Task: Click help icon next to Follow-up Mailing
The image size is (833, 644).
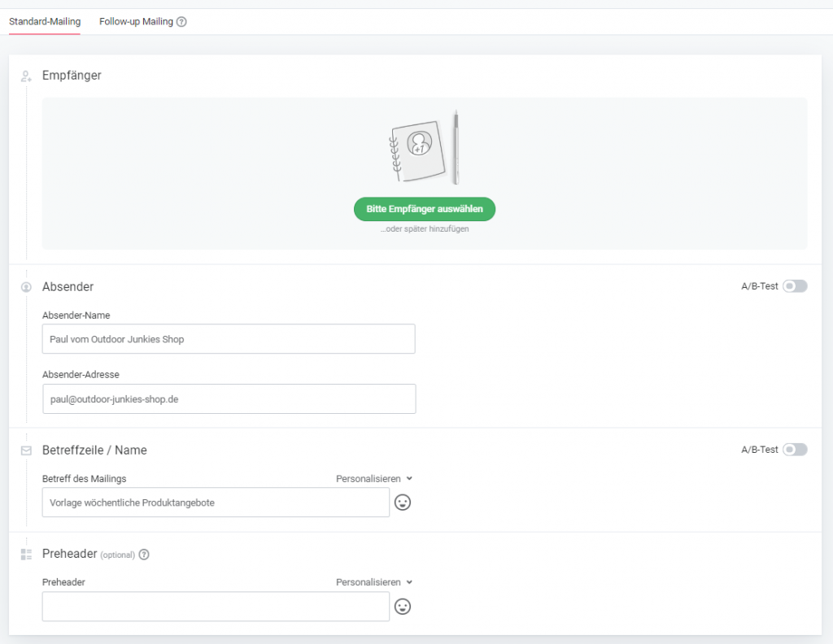Action: [181, 22]
